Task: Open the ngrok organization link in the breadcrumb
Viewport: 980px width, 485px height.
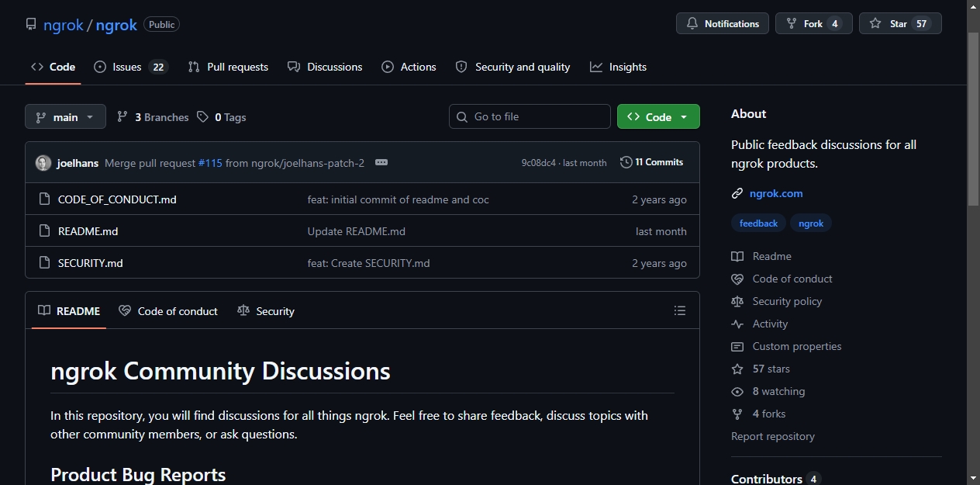Action: click(64, 25)
